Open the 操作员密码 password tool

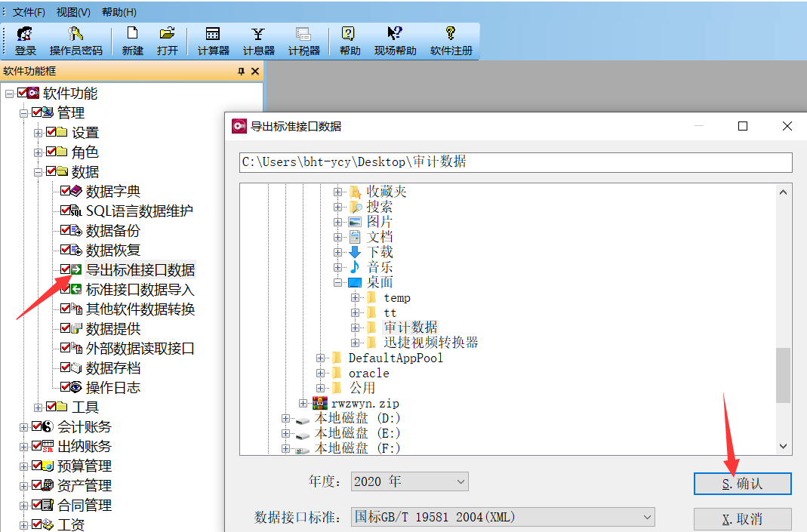click(x=73, y=40)
